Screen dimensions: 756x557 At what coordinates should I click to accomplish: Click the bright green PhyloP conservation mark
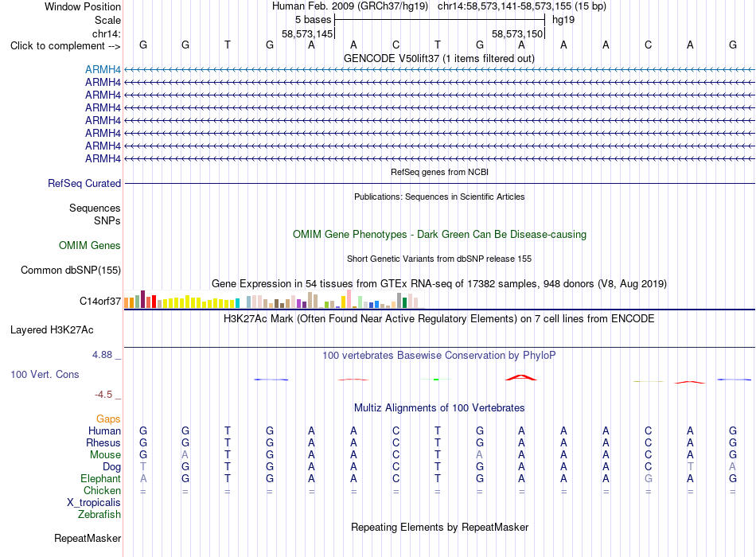[436, 380]
